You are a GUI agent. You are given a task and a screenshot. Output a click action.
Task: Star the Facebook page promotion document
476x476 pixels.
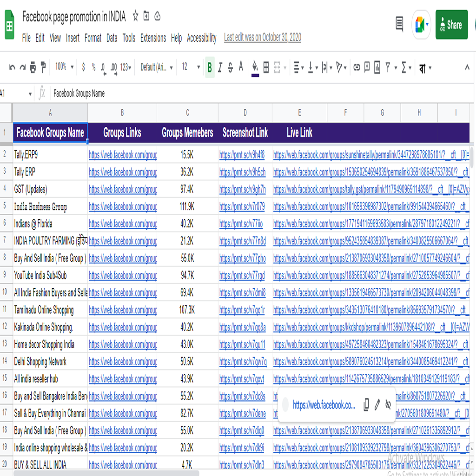pyautogui.click(x=135, y=16)
